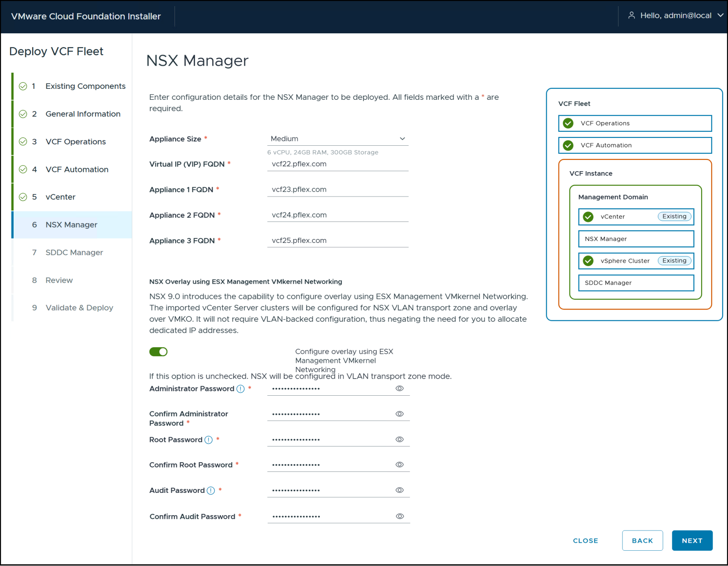The height and width of the screenshot is (566, 728).
Task: Click Root Password info icon
Action: [x=209, y=440]
